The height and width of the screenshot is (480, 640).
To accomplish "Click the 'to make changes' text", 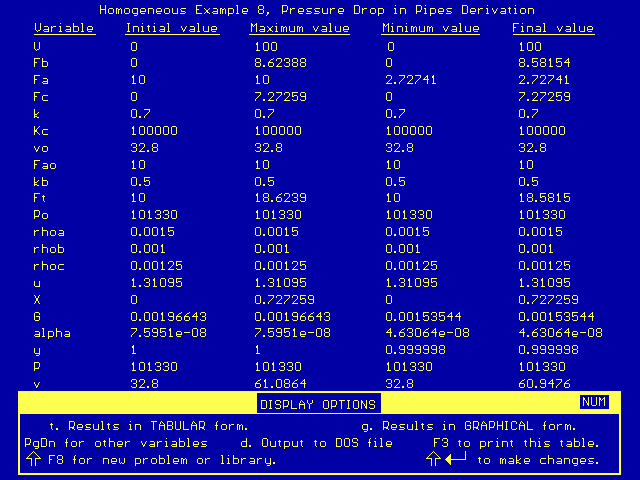I will pyautogui.click(x=537, y=460).
